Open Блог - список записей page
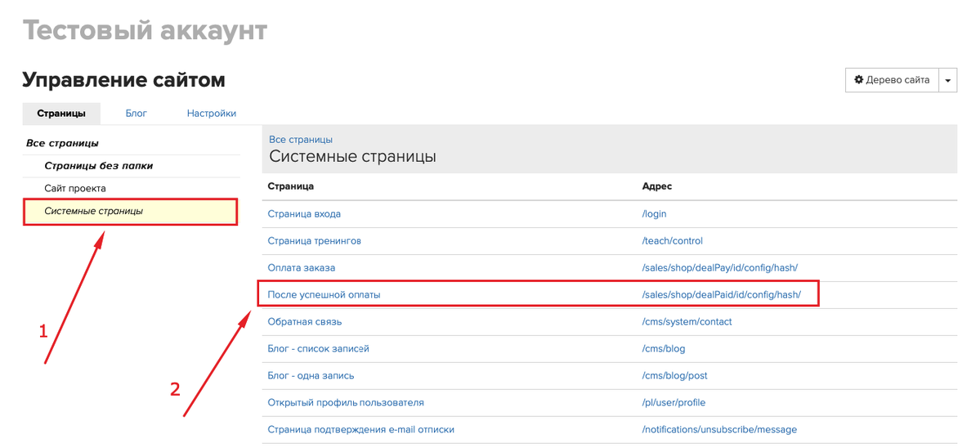Image resolution: width=980 pixels, height=448 pixels. [318, 348]
